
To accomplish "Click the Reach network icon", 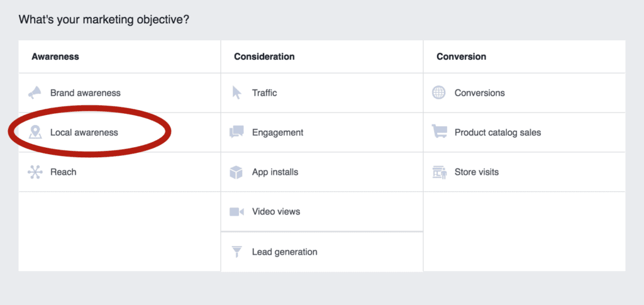I will pyautogui.click(x=35, y=172).
